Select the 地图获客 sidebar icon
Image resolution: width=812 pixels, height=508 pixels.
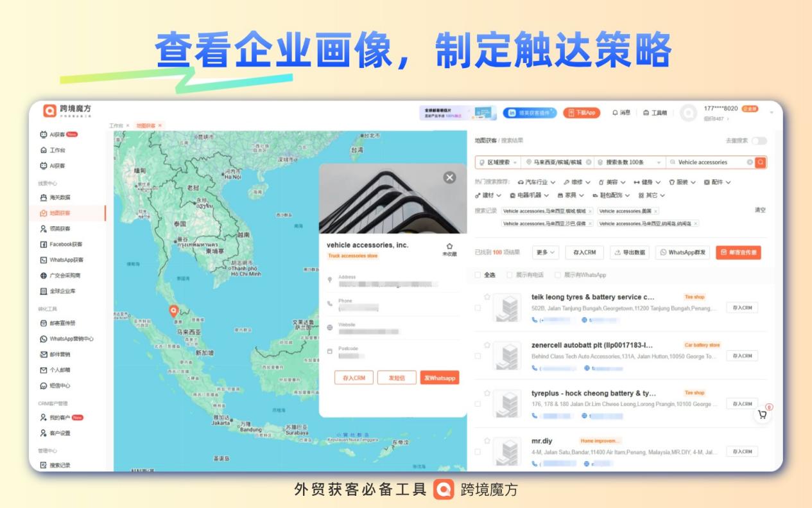(53, 213)
